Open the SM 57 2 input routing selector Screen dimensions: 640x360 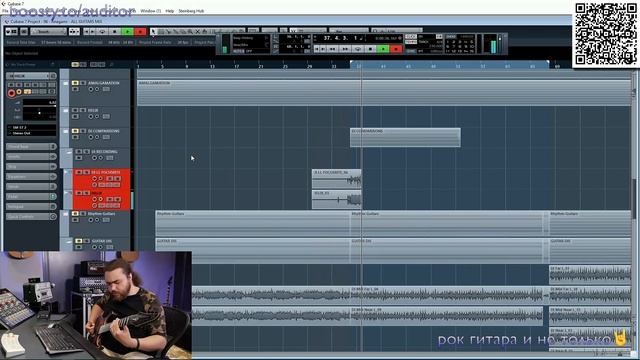coord(31,127)
